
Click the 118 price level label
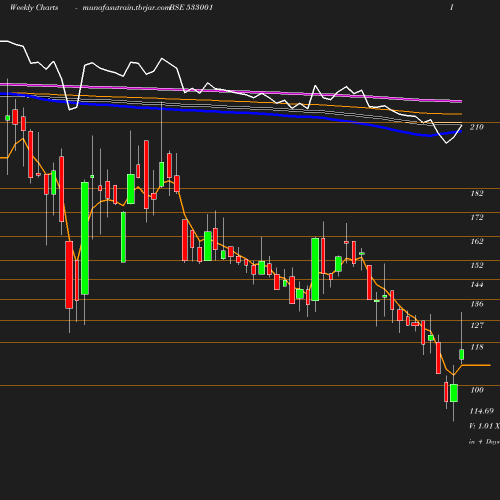pyautogui.click(x=477, y=347)
